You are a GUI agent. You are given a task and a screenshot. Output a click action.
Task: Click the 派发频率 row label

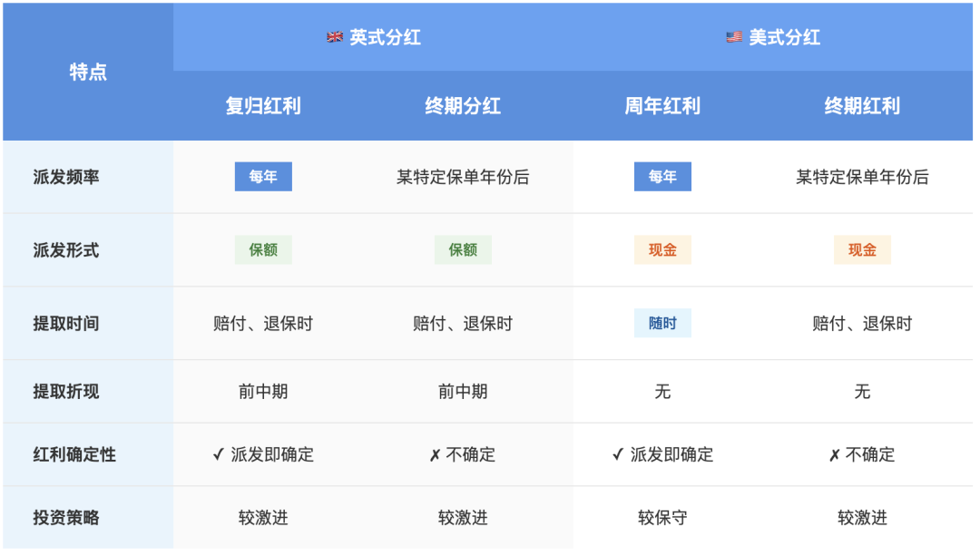tap(66, 177)
